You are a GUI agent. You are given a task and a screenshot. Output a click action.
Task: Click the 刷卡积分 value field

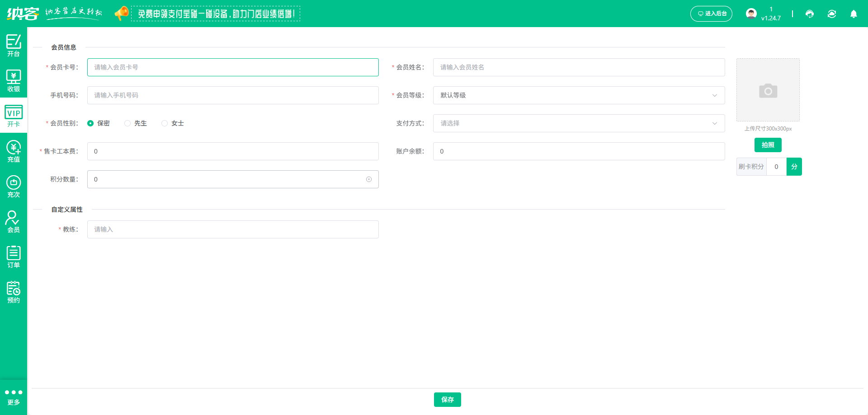pyautogui.click(x=776, y=167)
